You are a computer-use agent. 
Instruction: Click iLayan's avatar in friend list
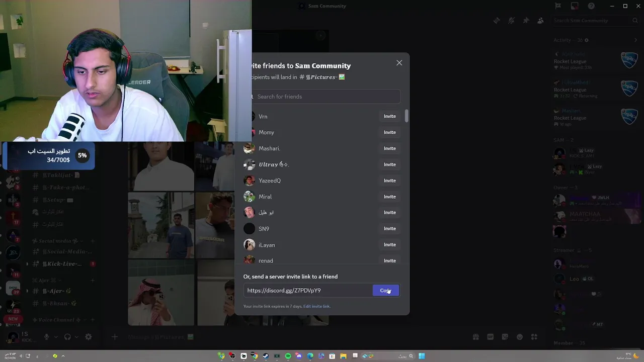tap(249, 245)
